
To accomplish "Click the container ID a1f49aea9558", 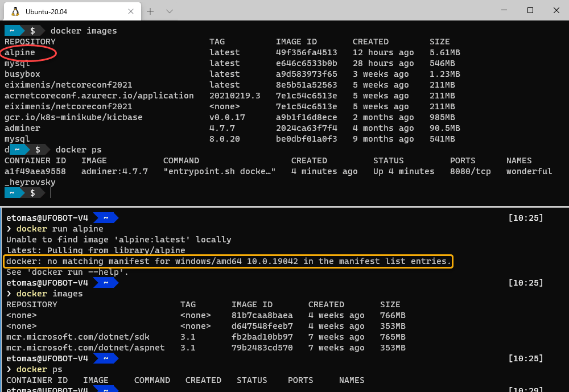I will coord(35,171).
